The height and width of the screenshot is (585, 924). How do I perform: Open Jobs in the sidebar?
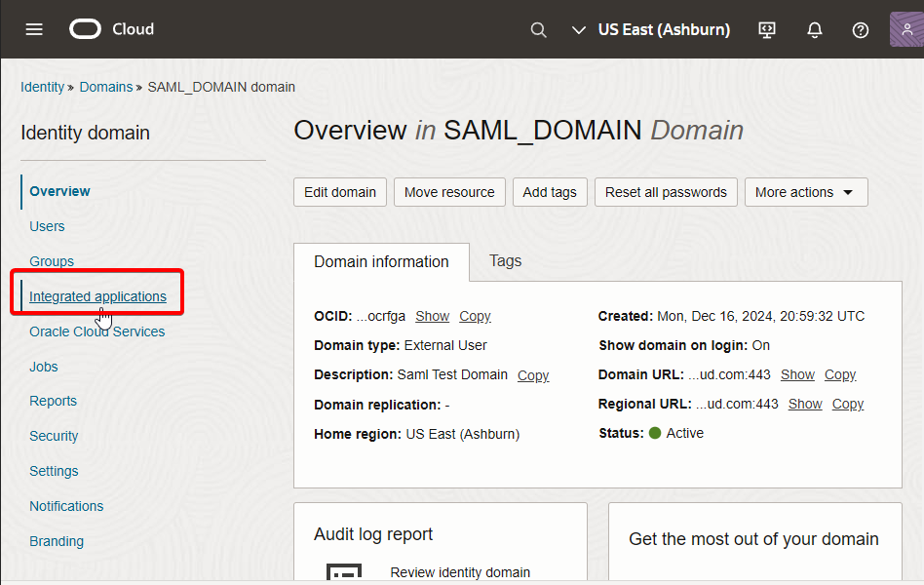click(x=44, y=367)
